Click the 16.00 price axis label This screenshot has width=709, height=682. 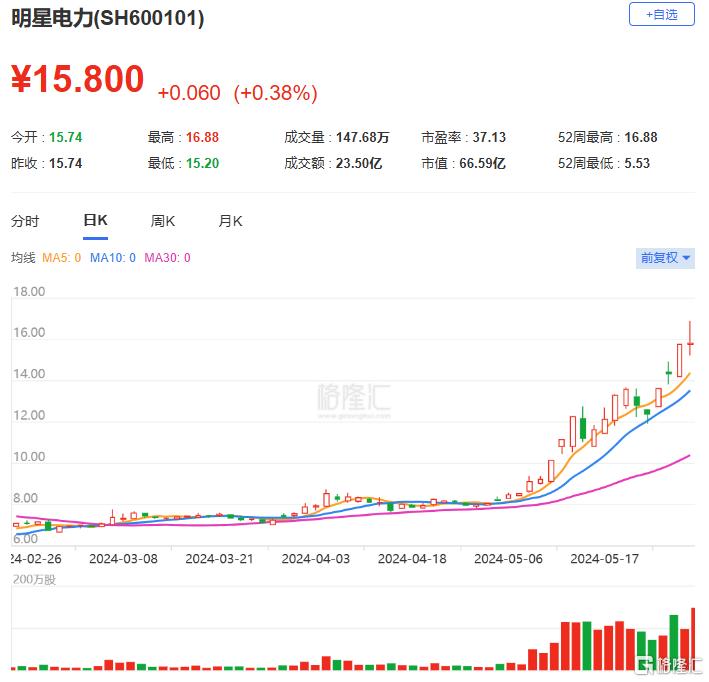29,333
